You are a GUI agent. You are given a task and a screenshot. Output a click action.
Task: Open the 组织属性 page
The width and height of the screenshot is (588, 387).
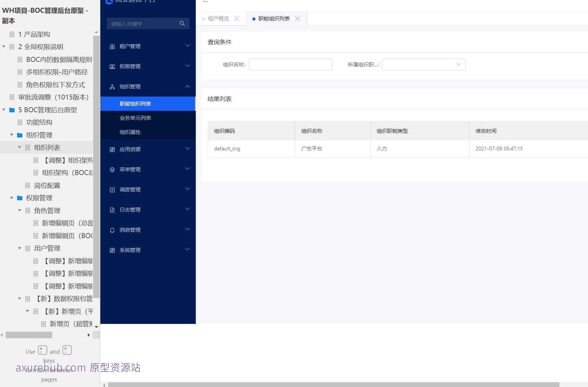(x=131, y=132)
